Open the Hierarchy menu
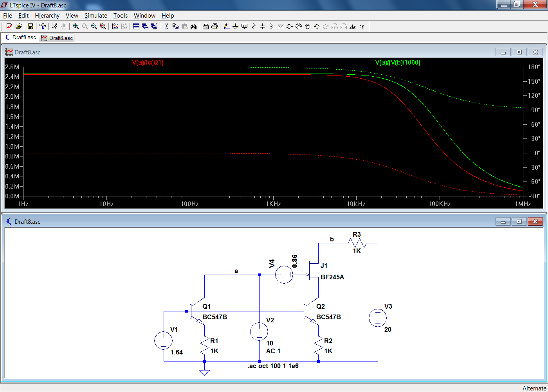548x392 pixels. 47,16
